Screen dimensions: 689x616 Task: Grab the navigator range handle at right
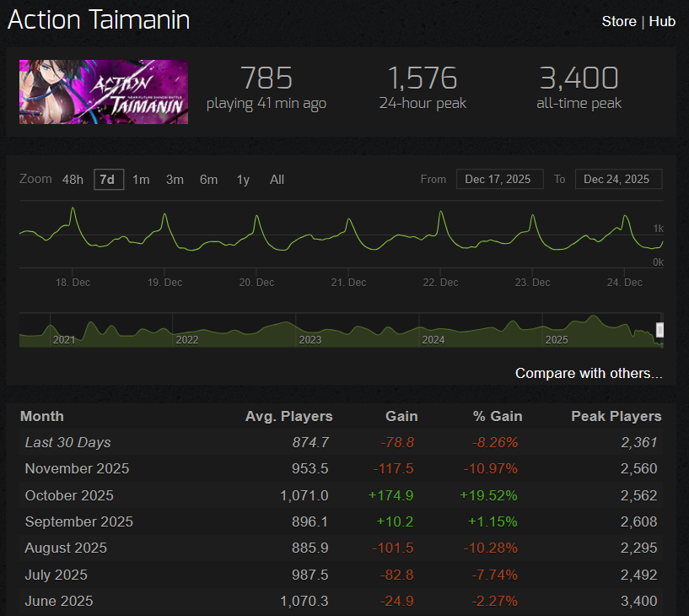pyautogui.click(x=660, y=330)
